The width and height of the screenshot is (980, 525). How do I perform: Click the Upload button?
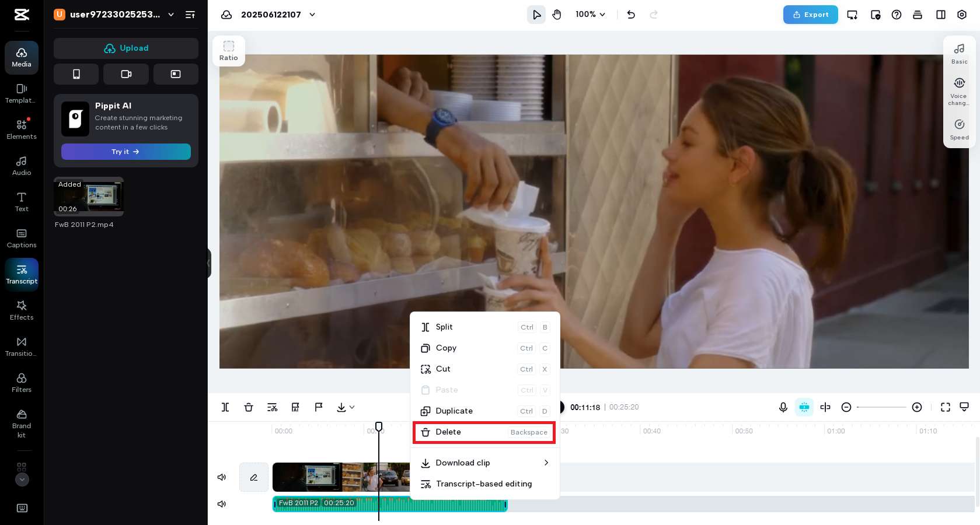(126, 48)
